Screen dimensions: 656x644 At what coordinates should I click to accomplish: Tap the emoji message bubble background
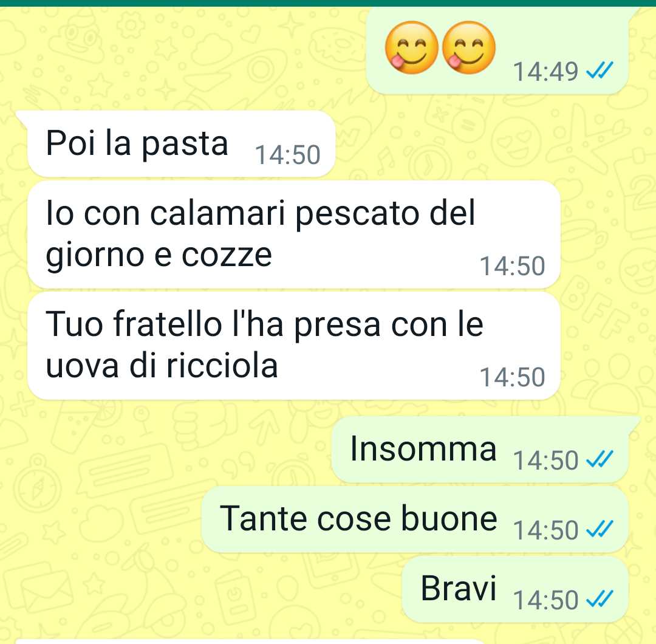click(497, 50)
